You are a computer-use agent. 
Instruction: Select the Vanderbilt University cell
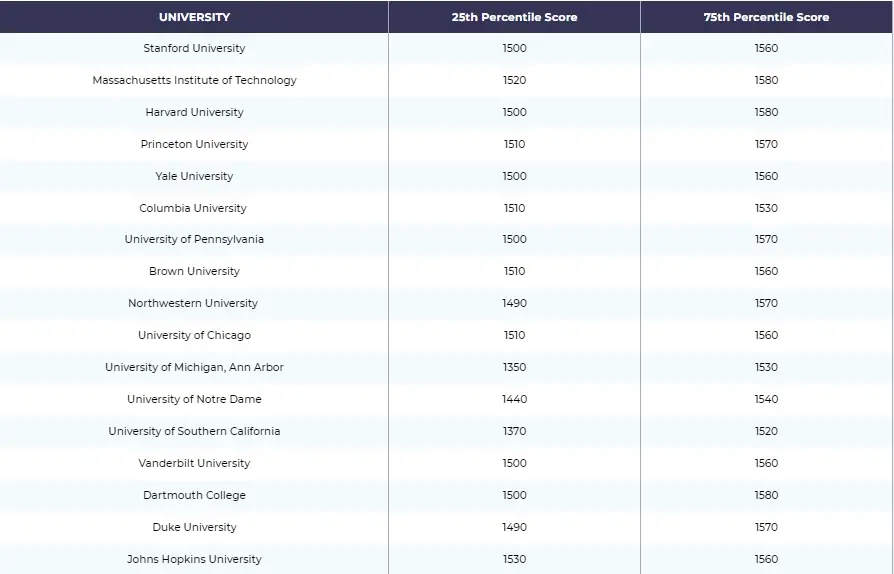(194, 463)
